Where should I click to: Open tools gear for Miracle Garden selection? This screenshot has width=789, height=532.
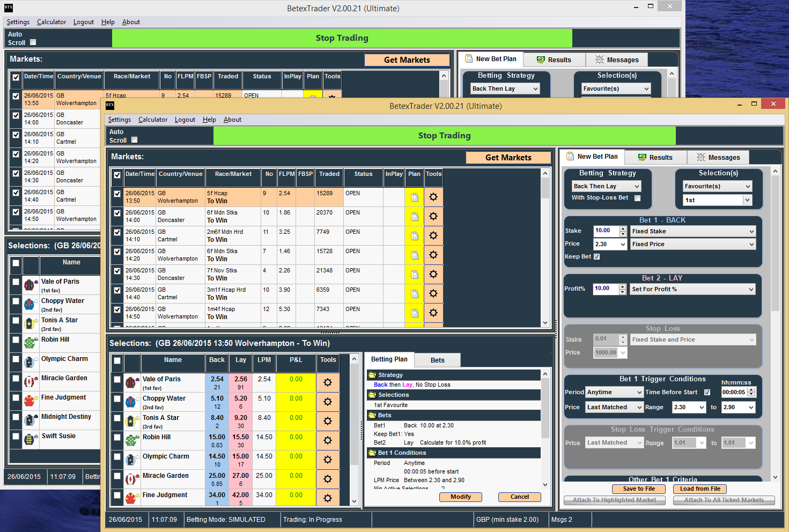328,479
